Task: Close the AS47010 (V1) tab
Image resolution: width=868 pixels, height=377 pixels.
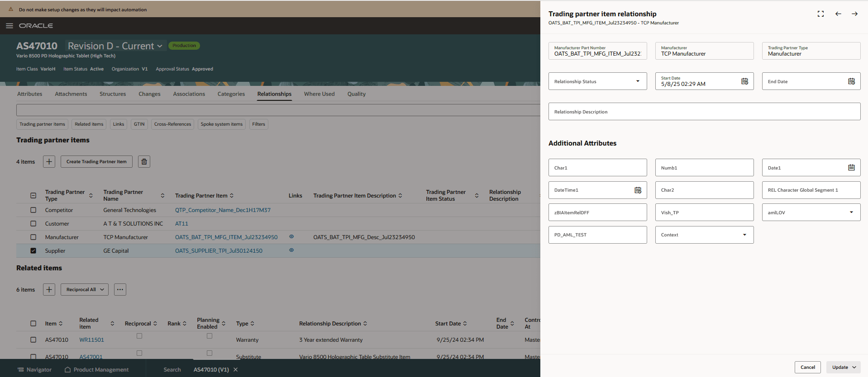Action: [x=235, y=369]
